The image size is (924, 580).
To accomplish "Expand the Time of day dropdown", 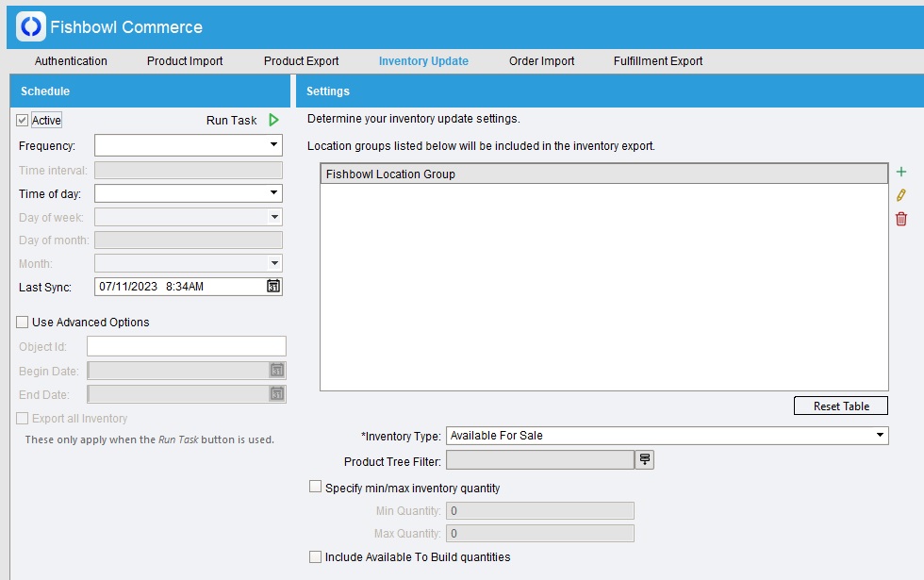I will [x=189, y=193].
